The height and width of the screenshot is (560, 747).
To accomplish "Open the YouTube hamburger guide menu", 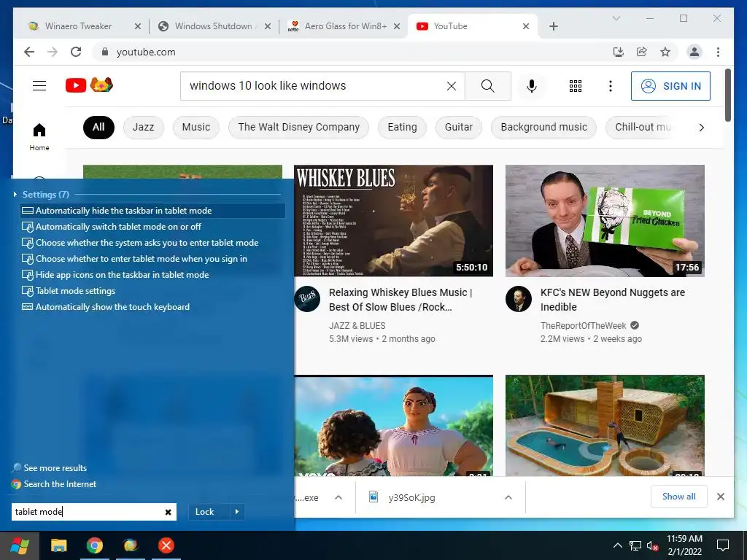I will (39, 86).
